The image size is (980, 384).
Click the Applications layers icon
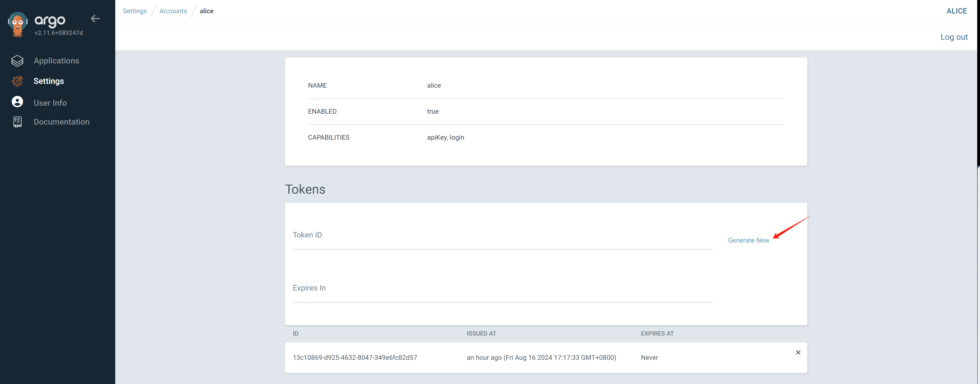point(18,61)
